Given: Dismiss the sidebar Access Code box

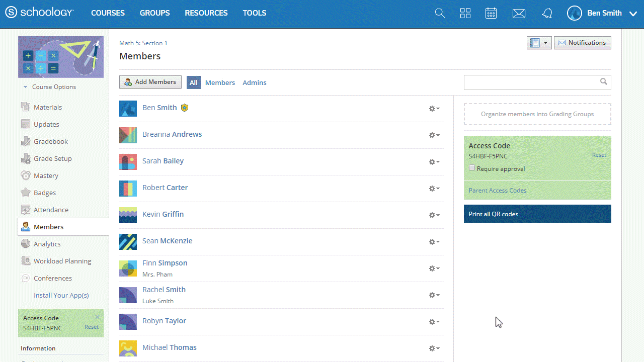Looking at the screenshot, I should click(97, 317).
